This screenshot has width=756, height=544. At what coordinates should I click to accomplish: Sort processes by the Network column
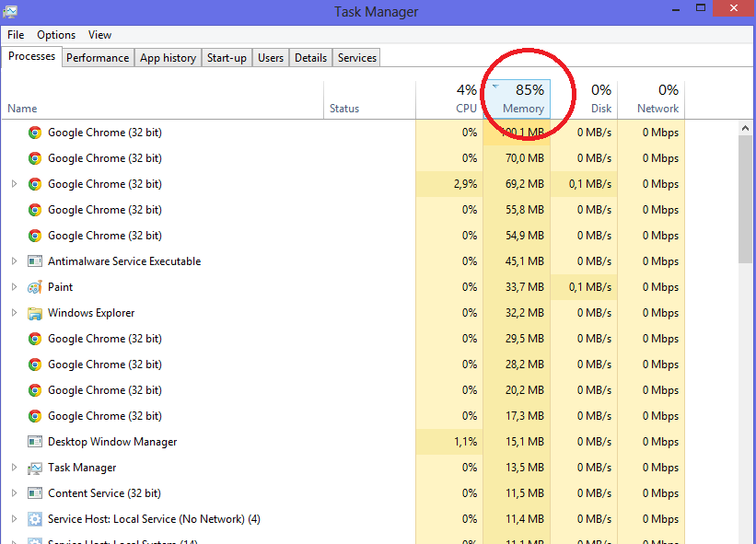[651, 99]
